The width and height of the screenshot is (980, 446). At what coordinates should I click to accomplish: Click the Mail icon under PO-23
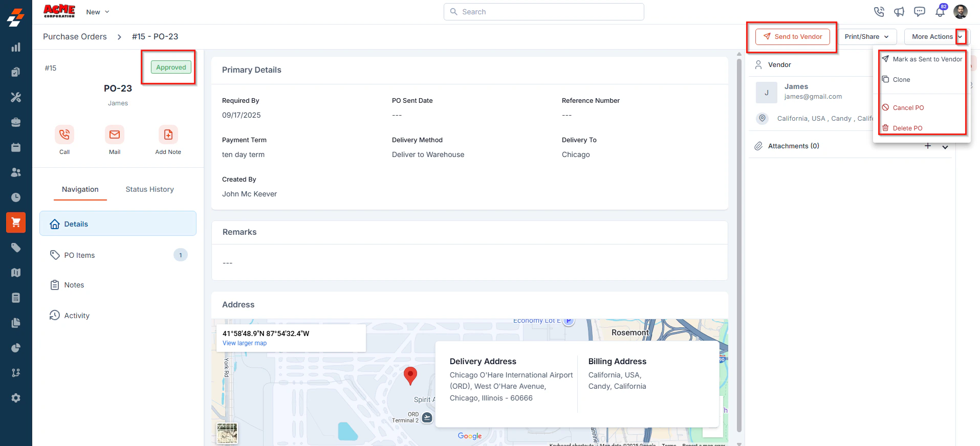(115, 135)
